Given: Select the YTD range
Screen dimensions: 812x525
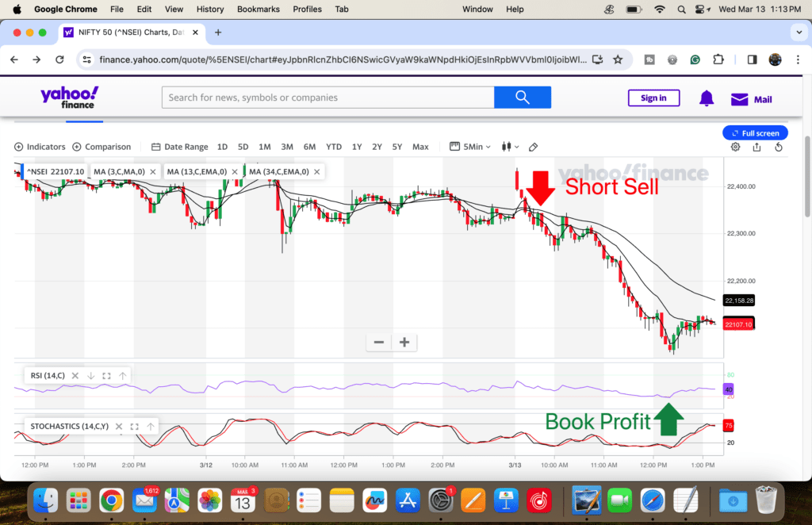Looking at the screenshot, I should [x=334, y=147].
